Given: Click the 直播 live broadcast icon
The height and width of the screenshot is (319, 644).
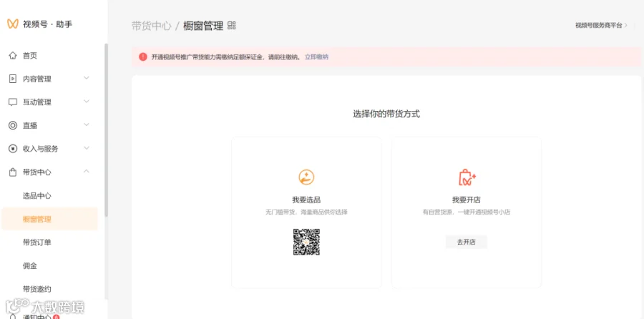Looking at the screenshot, I should (x=13, y=125).
